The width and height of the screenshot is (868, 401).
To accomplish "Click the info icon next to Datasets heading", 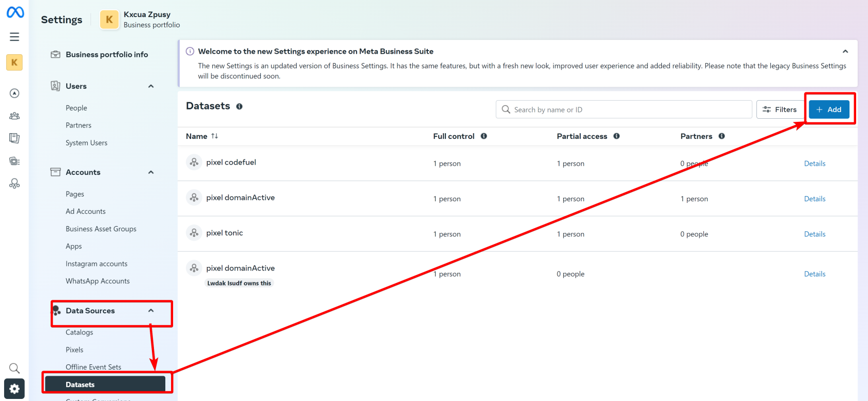I will click(239, 106).
